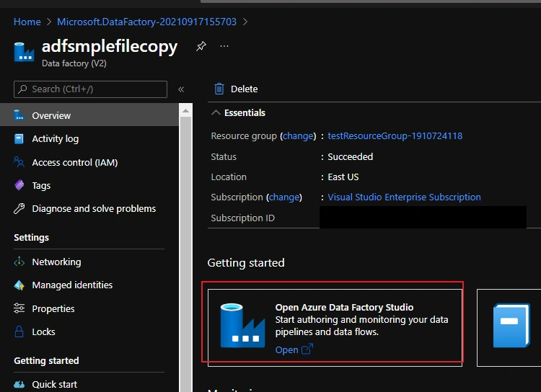Expand the breadcrumb chevron after Microsoft.DataFactory

coord(245,22)
